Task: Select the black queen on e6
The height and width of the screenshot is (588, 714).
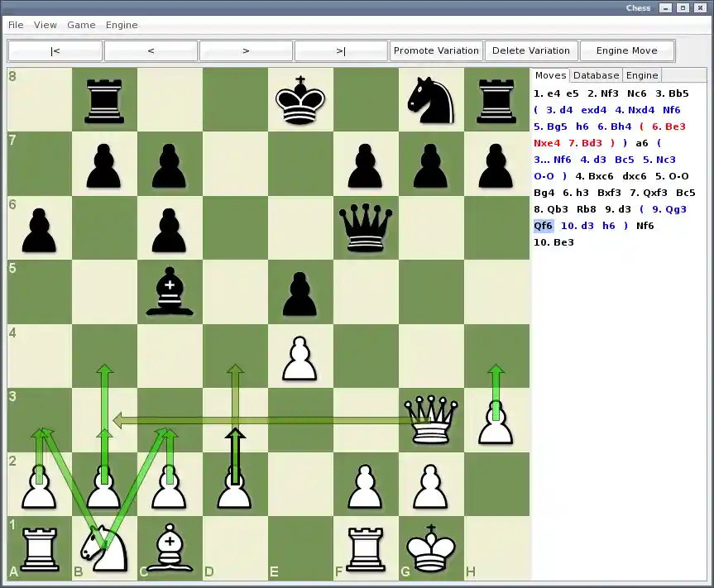Action: tap(365, 228)
